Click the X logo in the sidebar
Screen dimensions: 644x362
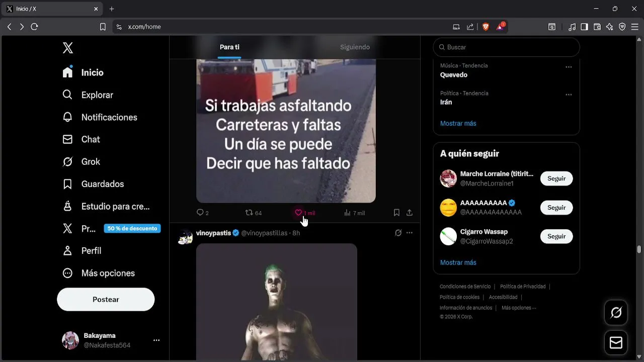point(68,48)
